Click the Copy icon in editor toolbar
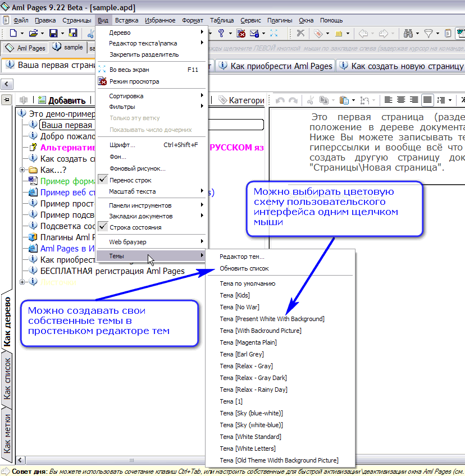Image resolution: width=465 pixels, height=476 pixels. pos(324,100)
